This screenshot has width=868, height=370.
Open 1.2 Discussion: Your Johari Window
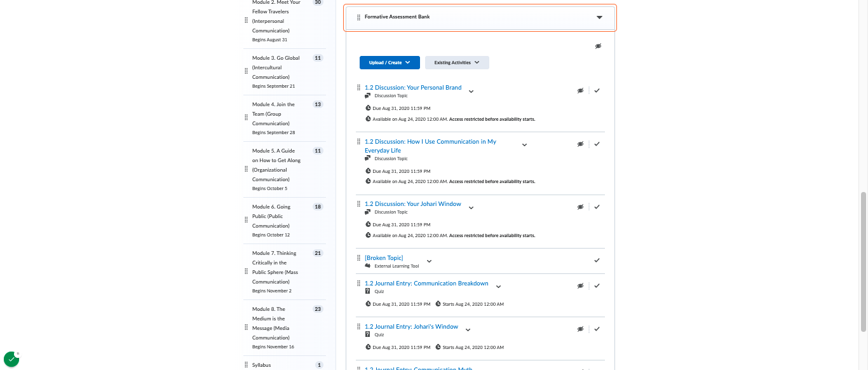(413, 204)
